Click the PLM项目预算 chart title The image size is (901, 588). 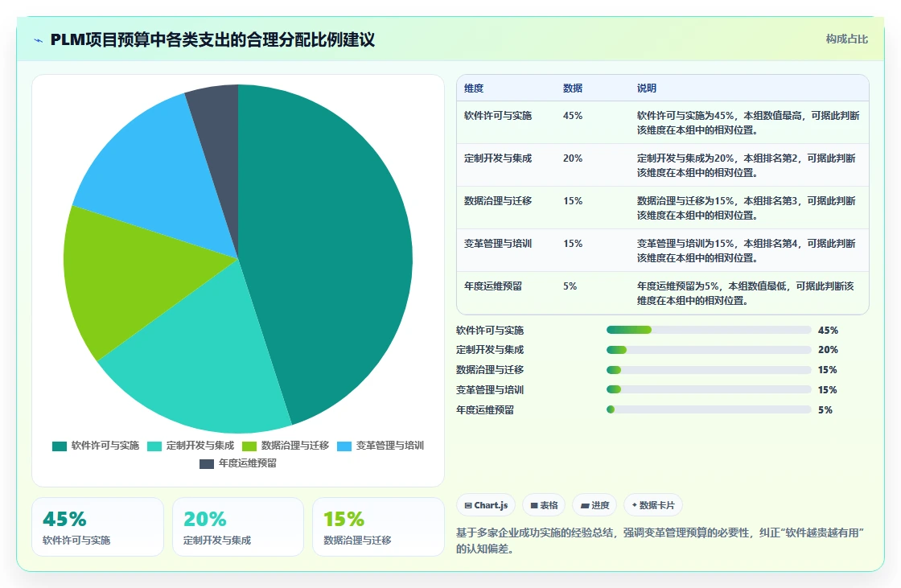[212, 39]
